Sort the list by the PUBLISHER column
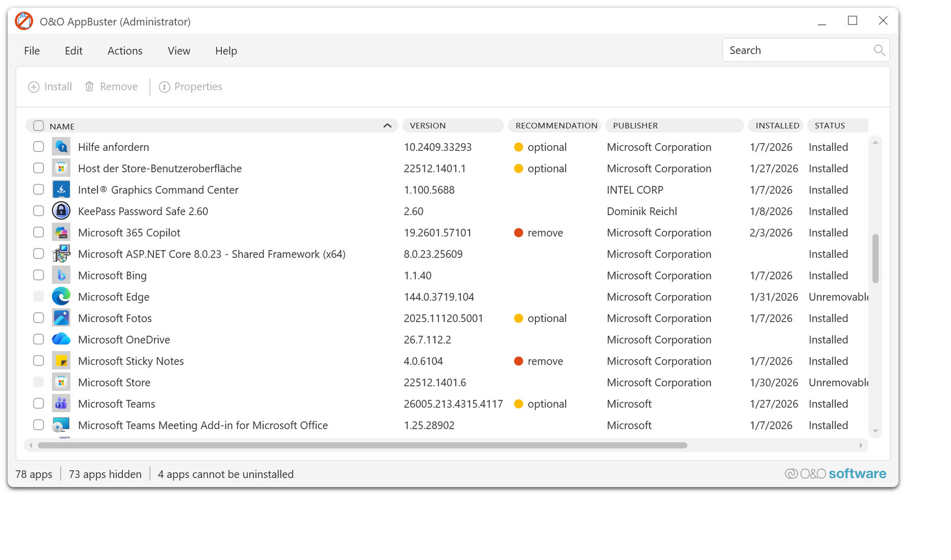951x560 pixels. (635, 125)
